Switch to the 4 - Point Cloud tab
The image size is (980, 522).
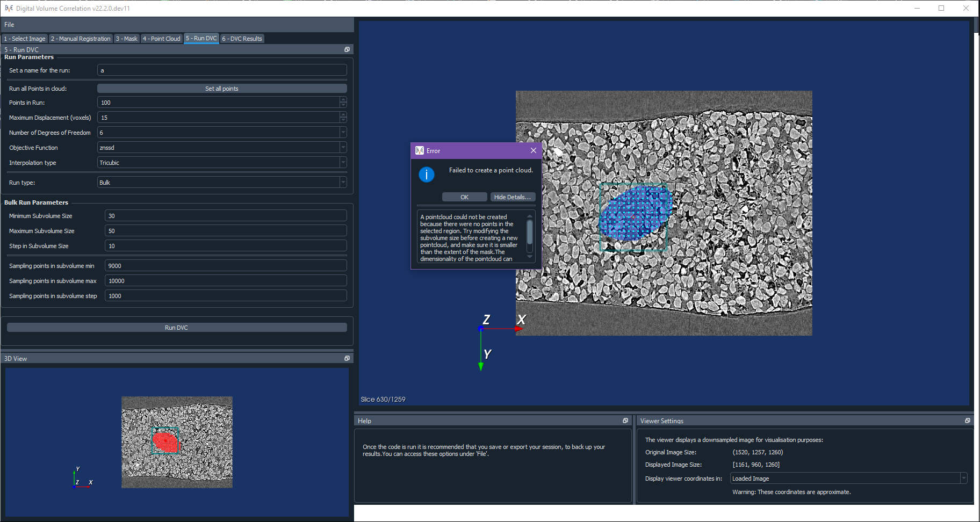coord(162,38)
